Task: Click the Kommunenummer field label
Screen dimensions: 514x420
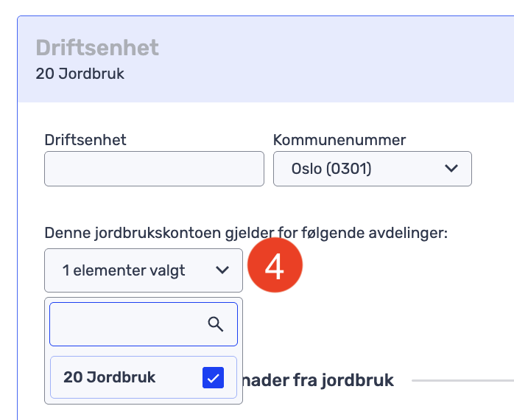Action: tap(339, 140)
